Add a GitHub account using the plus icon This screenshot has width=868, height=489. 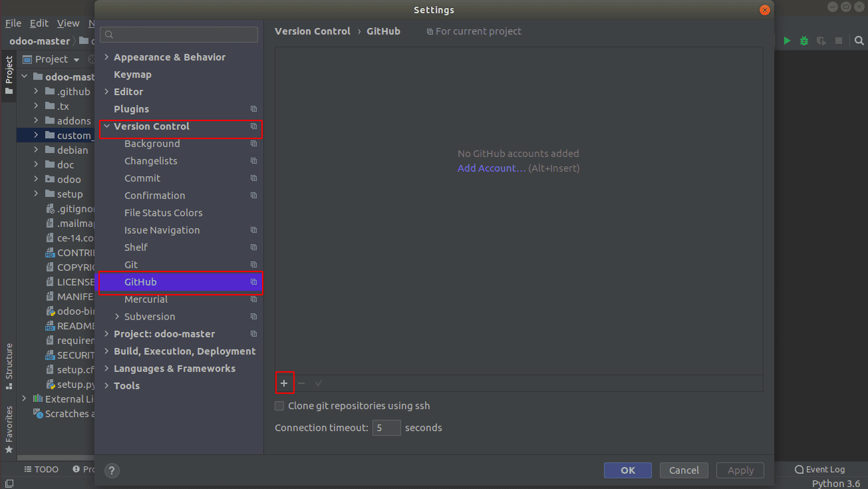pos(284,383)
